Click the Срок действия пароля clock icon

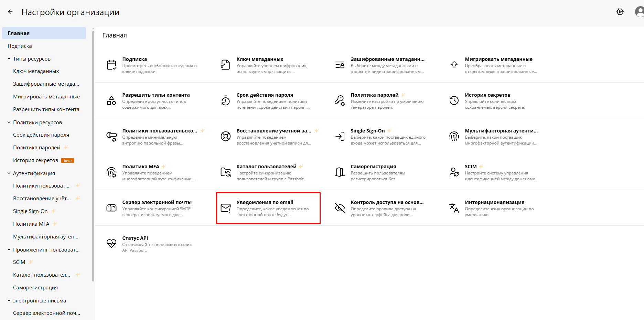226,100
